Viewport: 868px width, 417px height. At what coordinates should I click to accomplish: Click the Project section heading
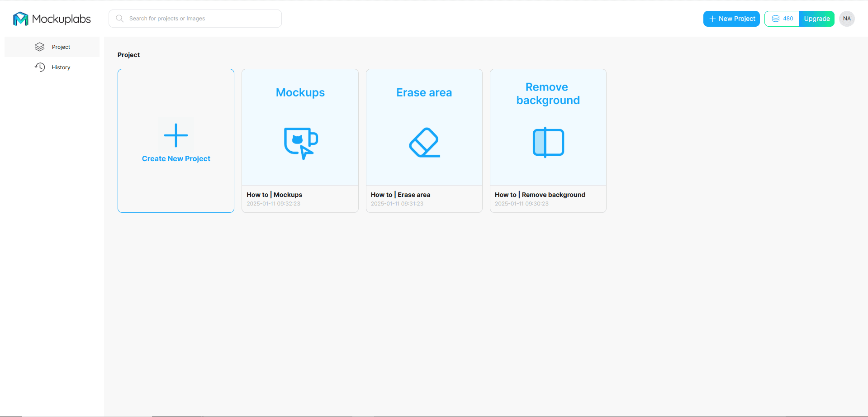pyautogui.click(x=128, y=55)
